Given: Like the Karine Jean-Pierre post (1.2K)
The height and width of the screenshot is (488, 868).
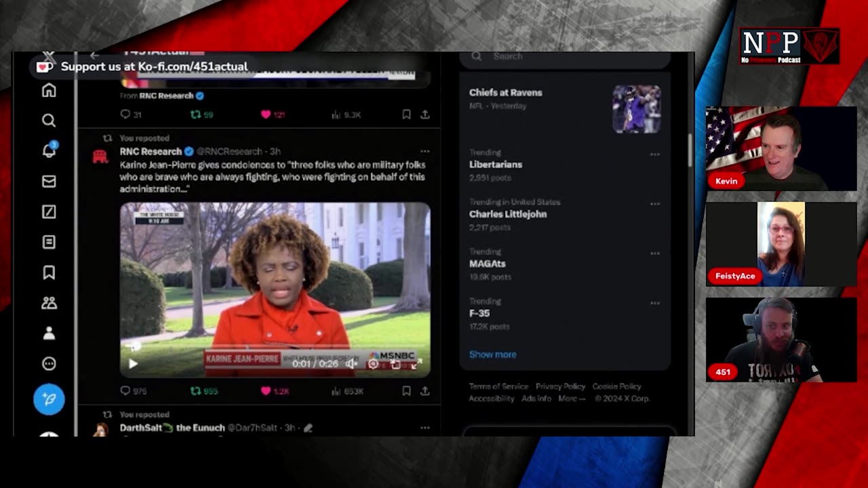Looking at the screenshot, I should coord(275,391).
